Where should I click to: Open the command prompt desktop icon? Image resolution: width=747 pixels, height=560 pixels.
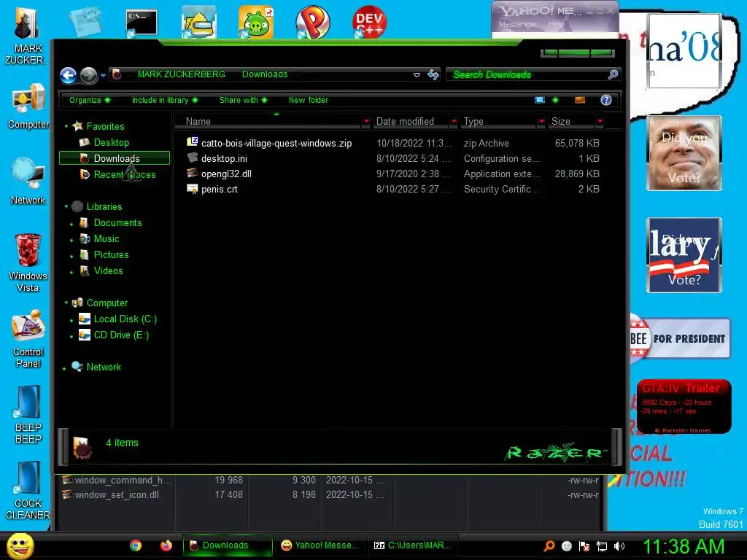pyautogui.click(x=142, y=23)
